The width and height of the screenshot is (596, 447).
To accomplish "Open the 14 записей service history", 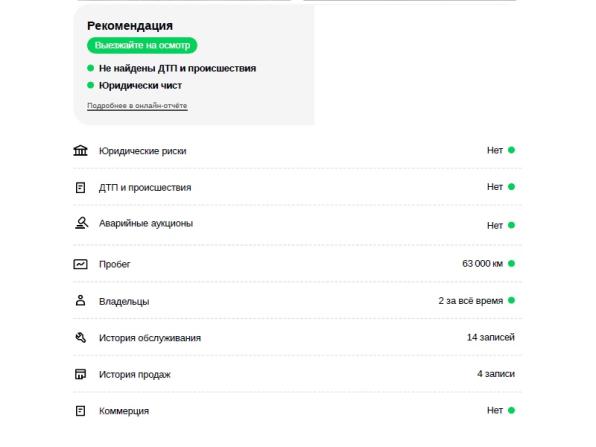I will click(x=491, y=337).
